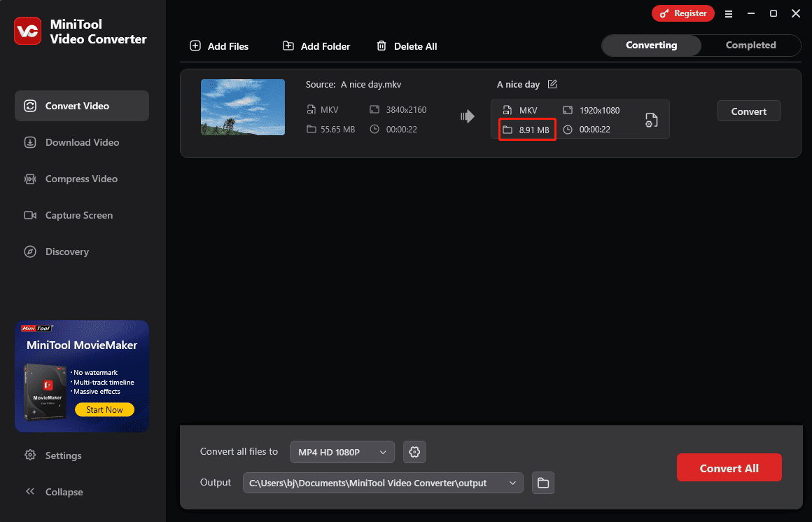Click the MovieMaker box image in the ad
The image size is (812, 522).
(45, 392)
